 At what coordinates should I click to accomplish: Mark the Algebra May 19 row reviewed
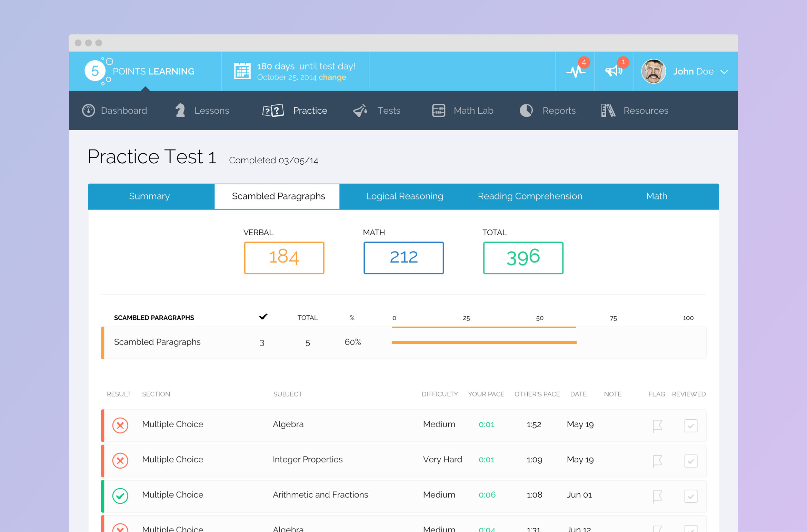[x=690, y=426]
